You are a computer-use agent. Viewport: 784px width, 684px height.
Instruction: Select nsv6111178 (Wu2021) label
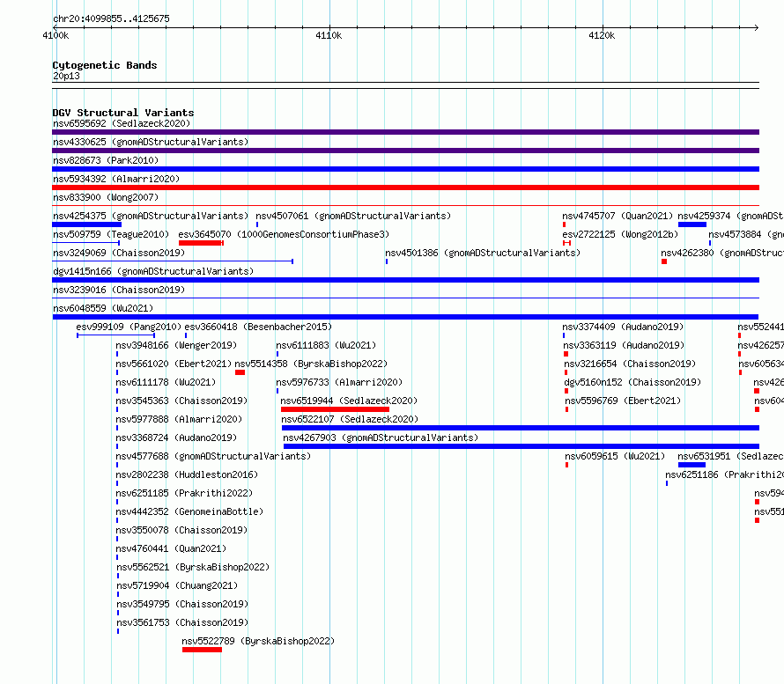click(x=166, y=382)
